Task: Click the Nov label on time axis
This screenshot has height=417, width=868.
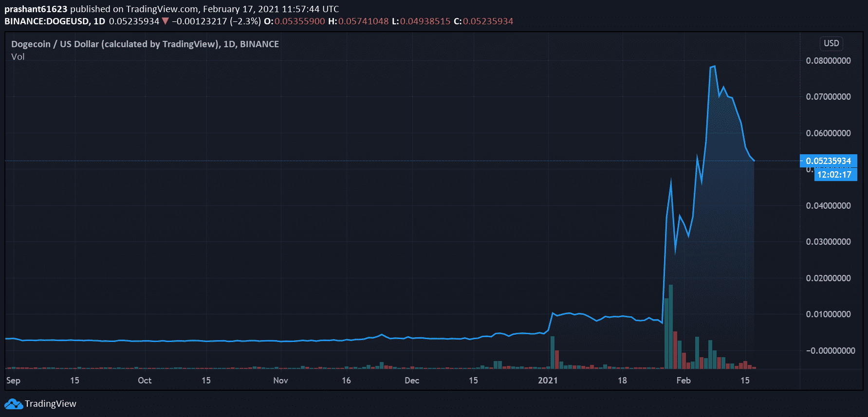Action: point(280,381)
